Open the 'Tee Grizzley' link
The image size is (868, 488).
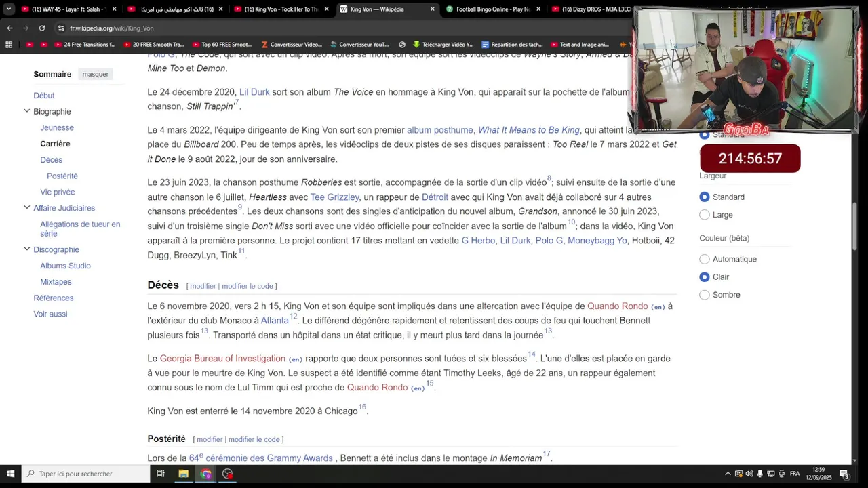335,197
